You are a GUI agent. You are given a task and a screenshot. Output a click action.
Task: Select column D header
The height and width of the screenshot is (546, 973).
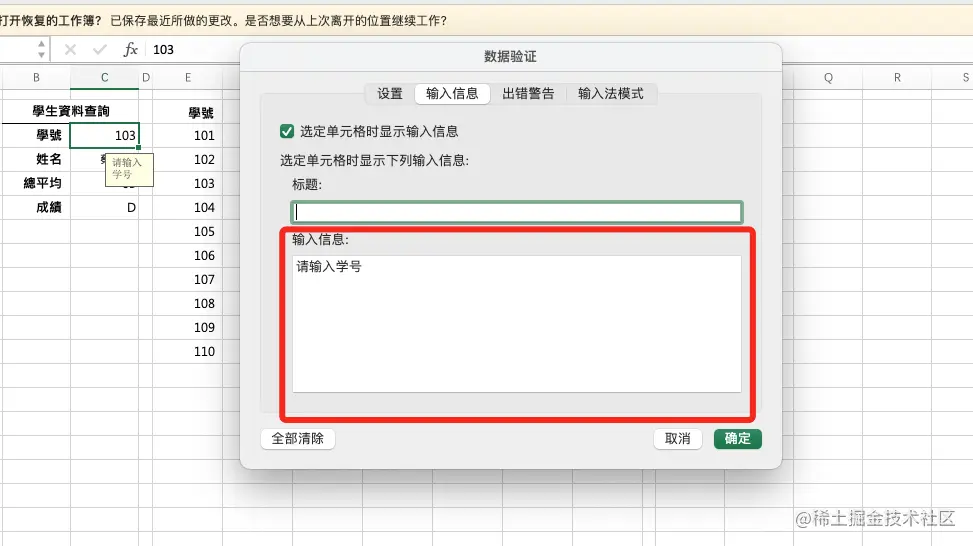(x=146, y=78)
